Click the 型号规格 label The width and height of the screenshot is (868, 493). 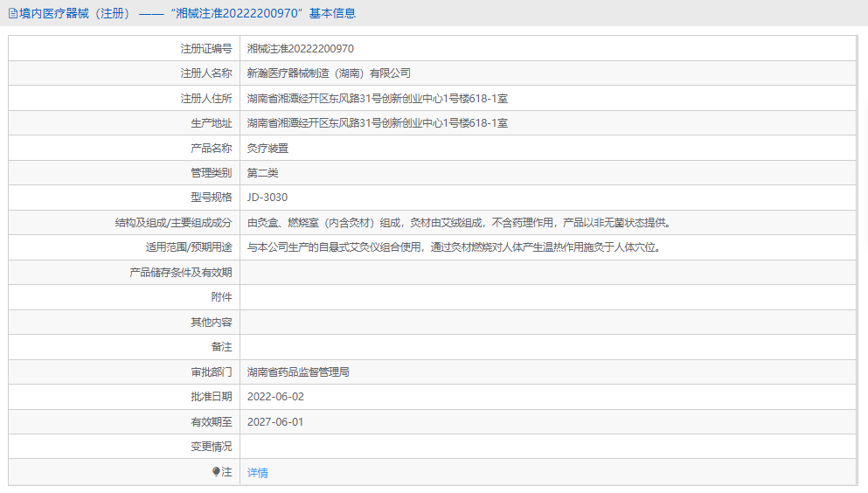(x=212, y=198)
